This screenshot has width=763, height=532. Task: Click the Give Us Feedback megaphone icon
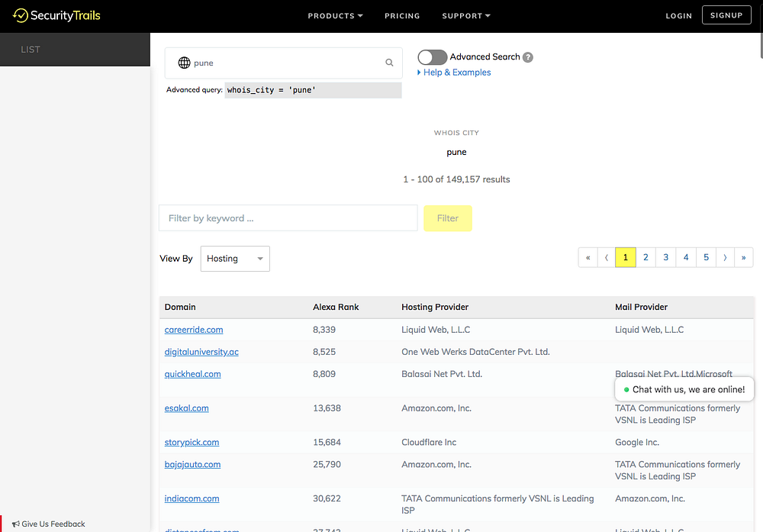point(15,524)
